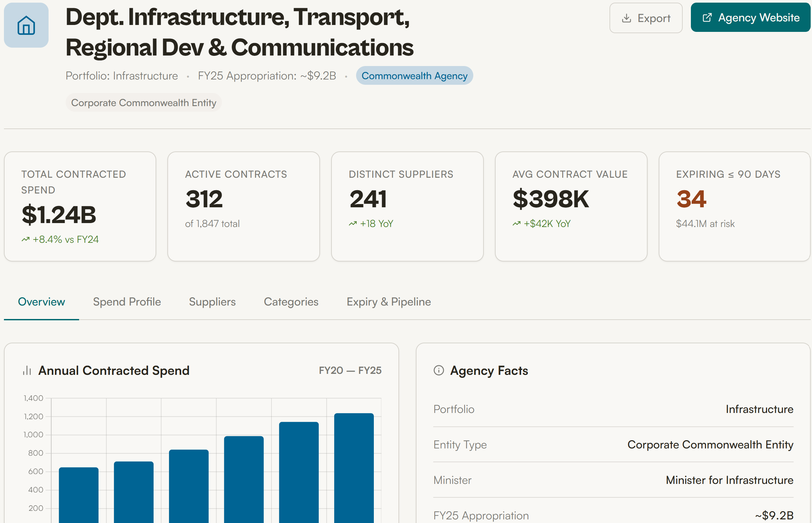Image resolution: width=812 pixels, height=523 pixels.
Task: Click the Entity Type row label
Action: tap(460, 444)
